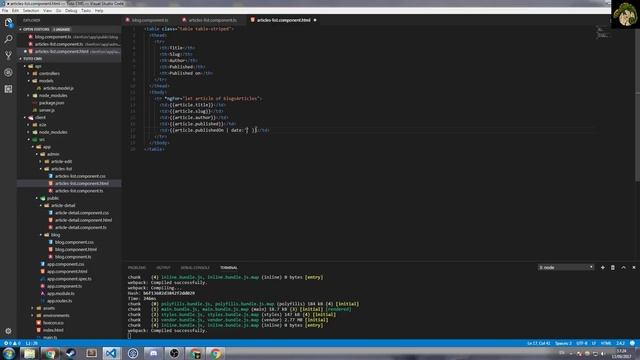Close the terminal panel with X
Viewport: 640px width, 360px height.
coord(634,267)
